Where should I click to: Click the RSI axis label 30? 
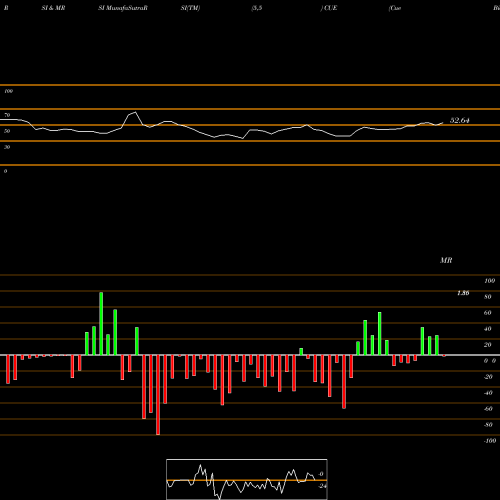[7, 147]
